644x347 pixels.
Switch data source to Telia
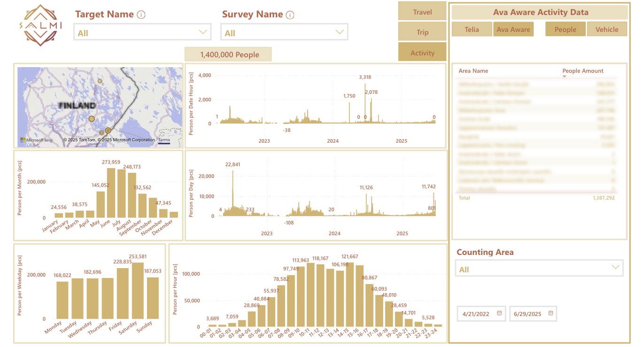point(472,29)
